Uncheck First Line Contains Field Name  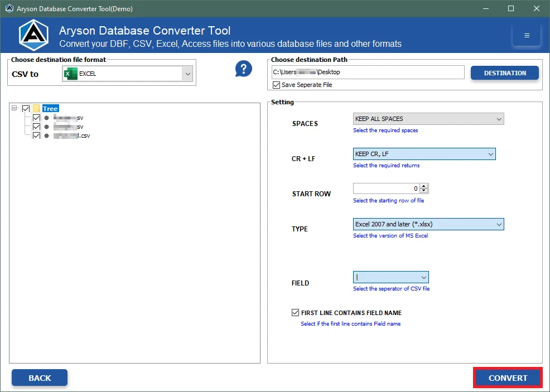[295, 312]
